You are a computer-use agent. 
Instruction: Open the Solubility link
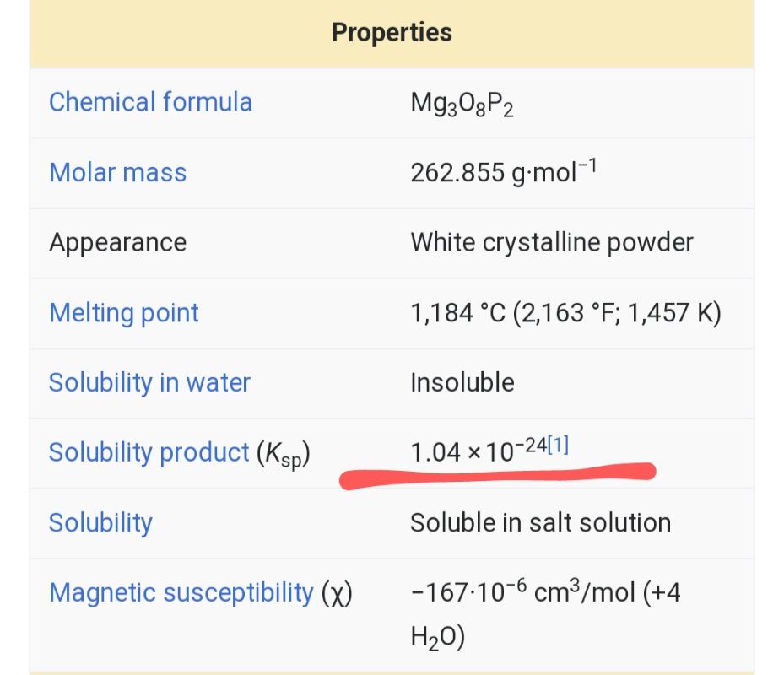[x=100, y=523]
